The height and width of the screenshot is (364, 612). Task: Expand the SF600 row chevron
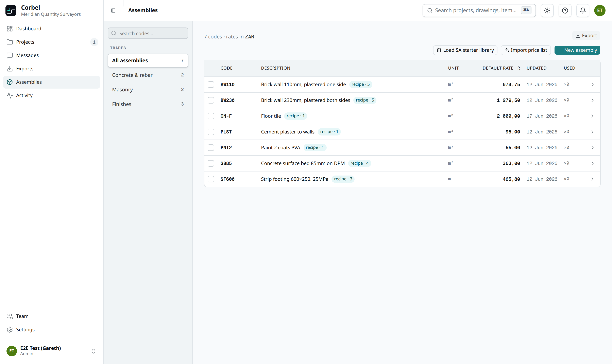(x=592, y=179)
